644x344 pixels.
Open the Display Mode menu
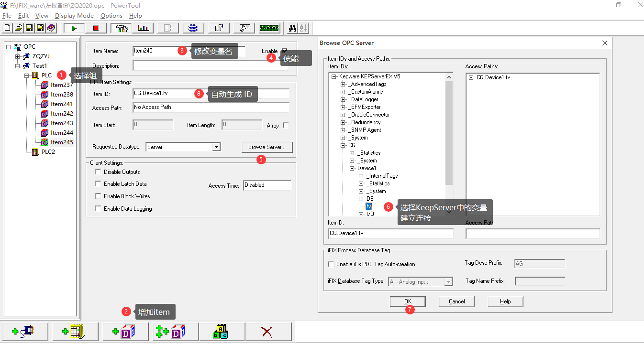(x=74, y=15)
